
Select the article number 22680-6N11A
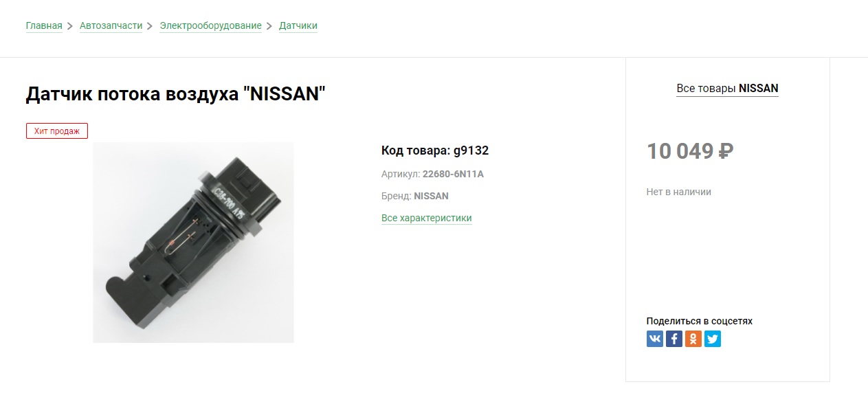click(x=453, y=175)
